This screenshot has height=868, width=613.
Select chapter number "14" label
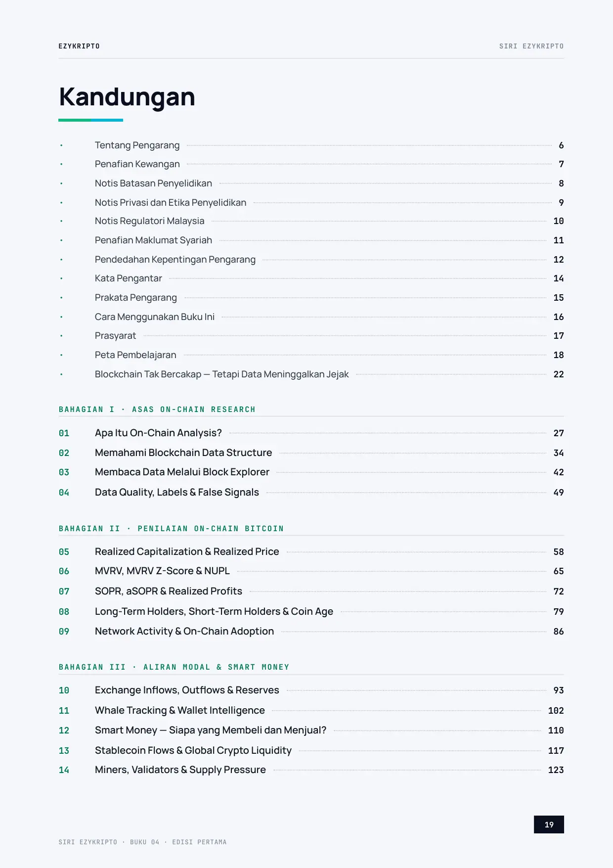coord(64,770)
